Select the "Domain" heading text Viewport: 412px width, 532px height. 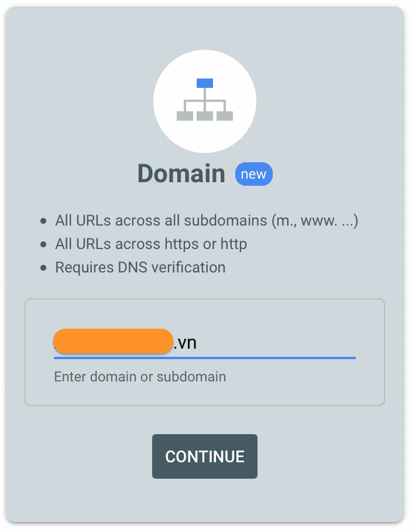(x=181, y=174)
